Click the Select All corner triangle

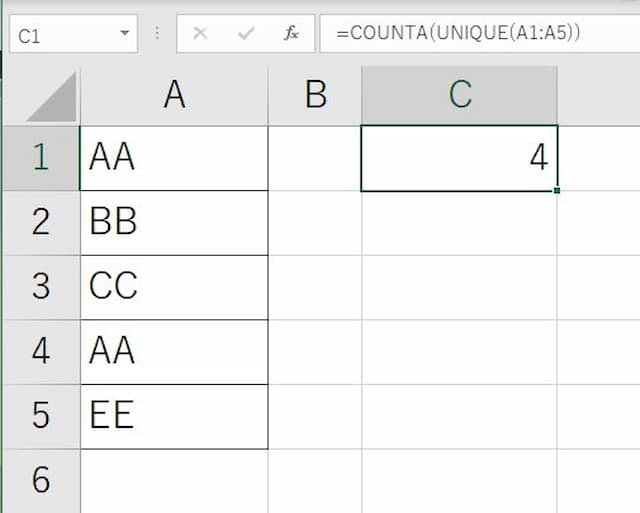tap(50, 97)
